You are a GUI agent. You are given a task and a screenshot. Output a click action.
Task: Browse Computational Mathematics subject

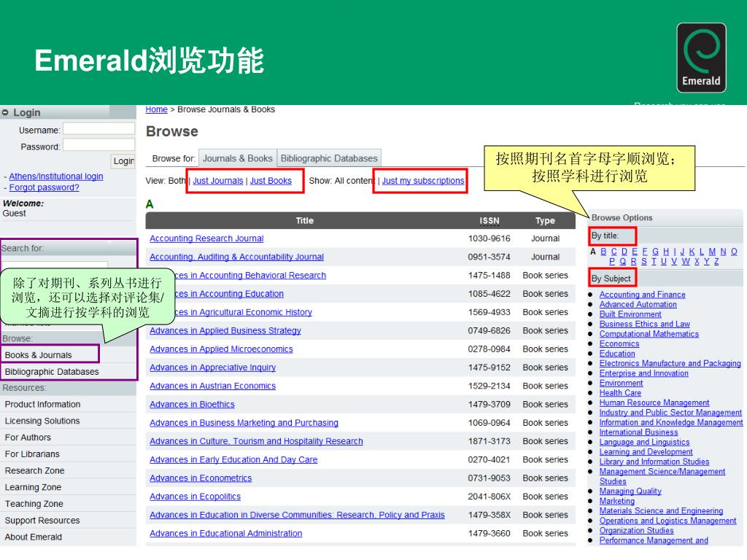click(x=649, y=334)
